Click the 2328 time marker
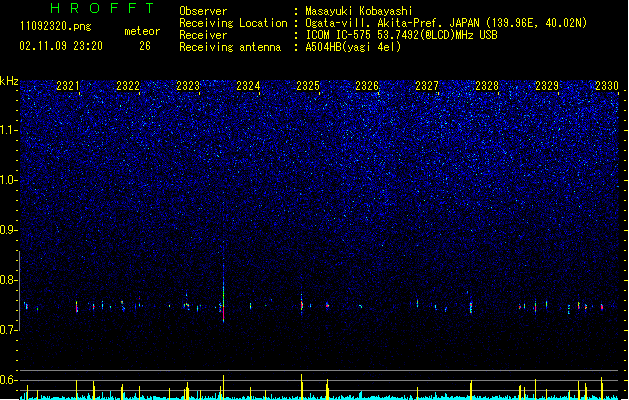Viewport: 629px width, 400px height. [x=487, y=86]
